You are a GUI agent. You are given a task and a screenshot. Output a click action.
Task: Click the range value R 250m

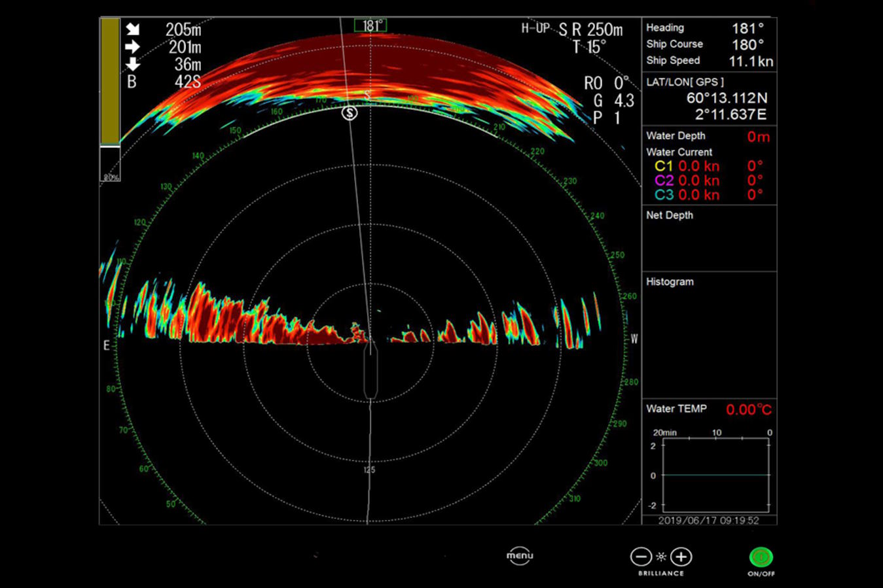point(597,29)
